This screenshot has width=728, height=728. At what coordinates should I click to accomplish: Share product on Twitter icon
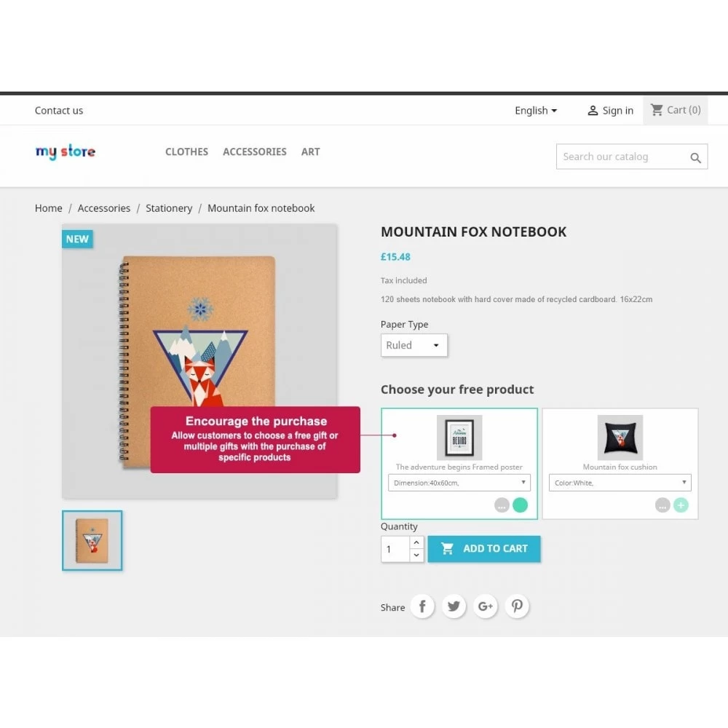[x=454, y=606]
